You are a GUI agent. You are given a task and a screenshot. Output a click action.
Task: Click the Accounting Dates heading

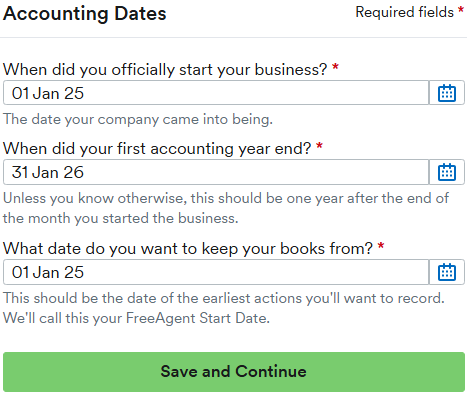(x=85, y=14)
